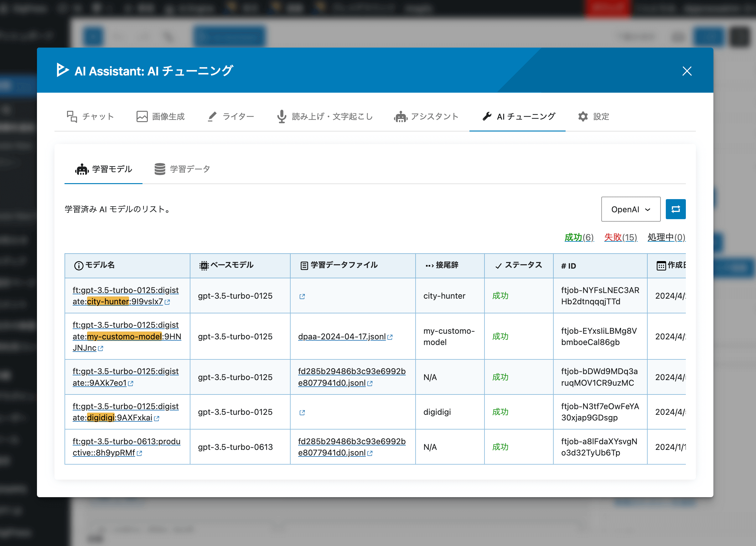Click the ステータス column header
756x546 pixels.
click(519, 265)
